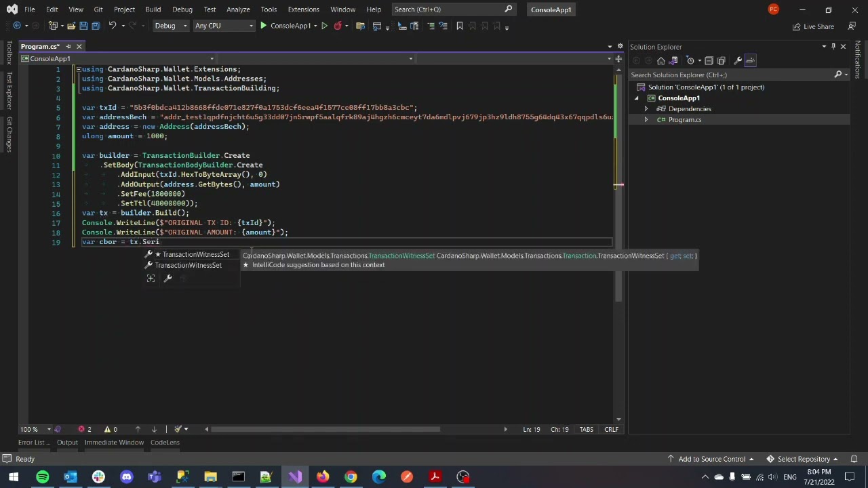The image size is (868, 488).
Task: Open the Git menu
Action: click(98, 9)
